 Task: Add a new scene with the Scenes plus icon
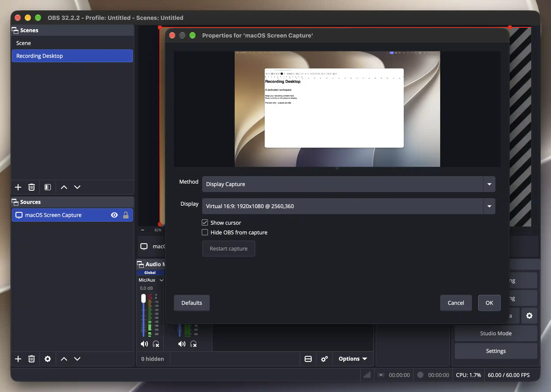[18, 187]
